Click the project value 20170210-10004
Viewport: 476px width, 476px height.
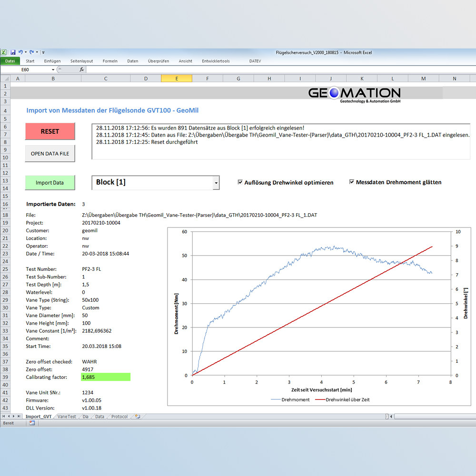click(101, 223)
